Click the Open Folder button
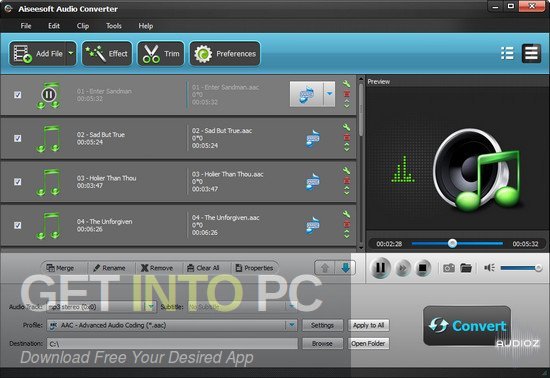 [368, 344]
